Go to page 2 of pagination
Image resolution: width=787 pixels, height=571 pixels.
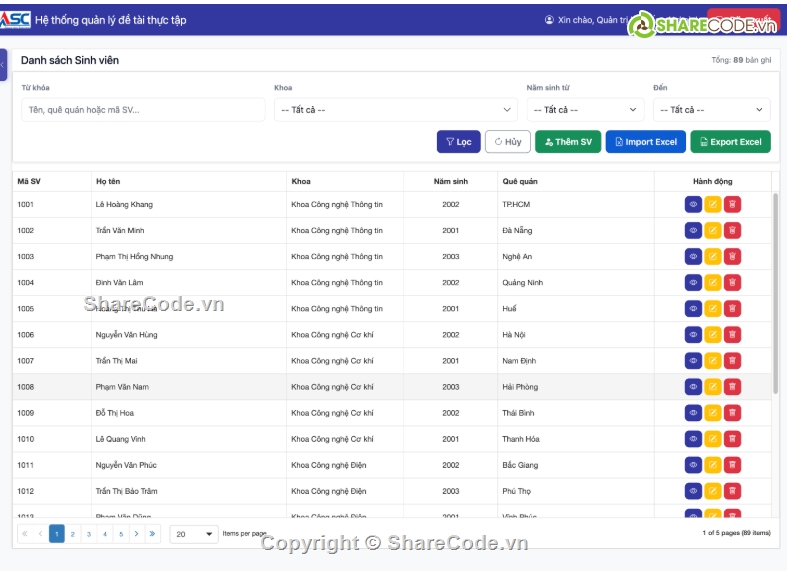click(x=73, y=534)
